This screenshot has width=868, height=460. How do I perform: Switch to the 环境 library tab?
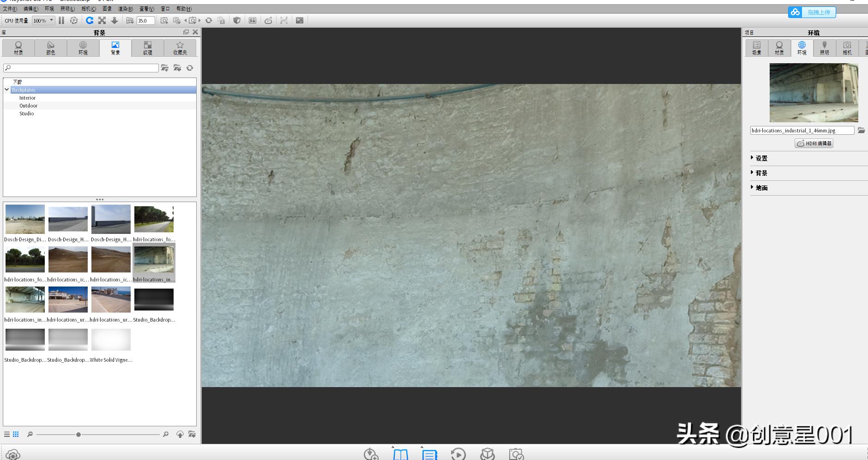point(83,48)
